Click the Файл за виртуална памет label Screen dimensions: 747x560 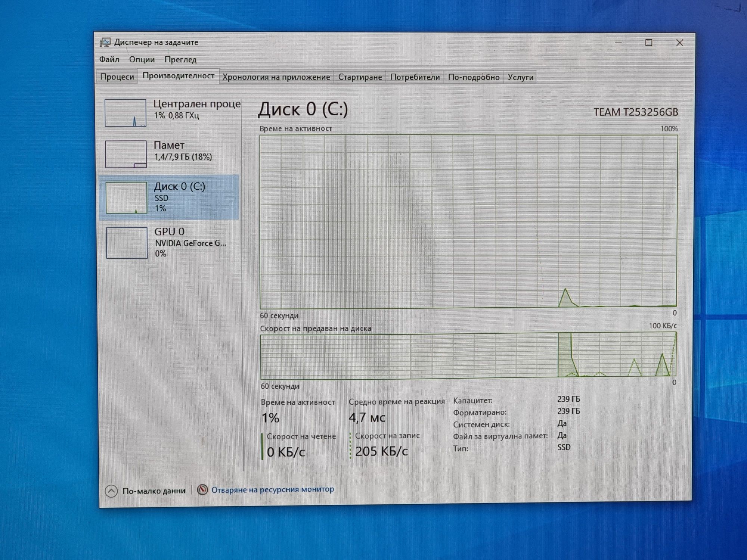(500, 436)
